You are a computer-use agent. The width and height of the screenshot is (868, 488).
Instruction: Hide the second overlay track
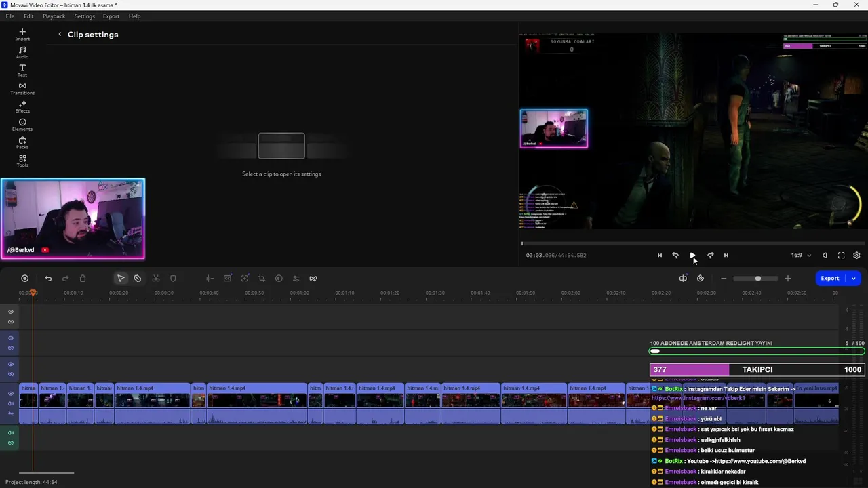click(x=11, y=338)
